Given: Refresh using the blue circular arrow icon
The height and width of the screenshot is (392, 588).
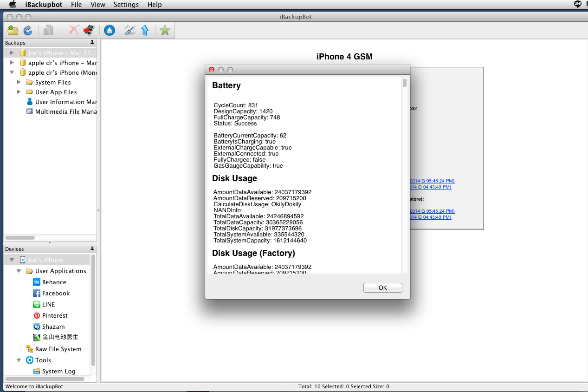Looking at the screenshot, I should coord(28,30).
